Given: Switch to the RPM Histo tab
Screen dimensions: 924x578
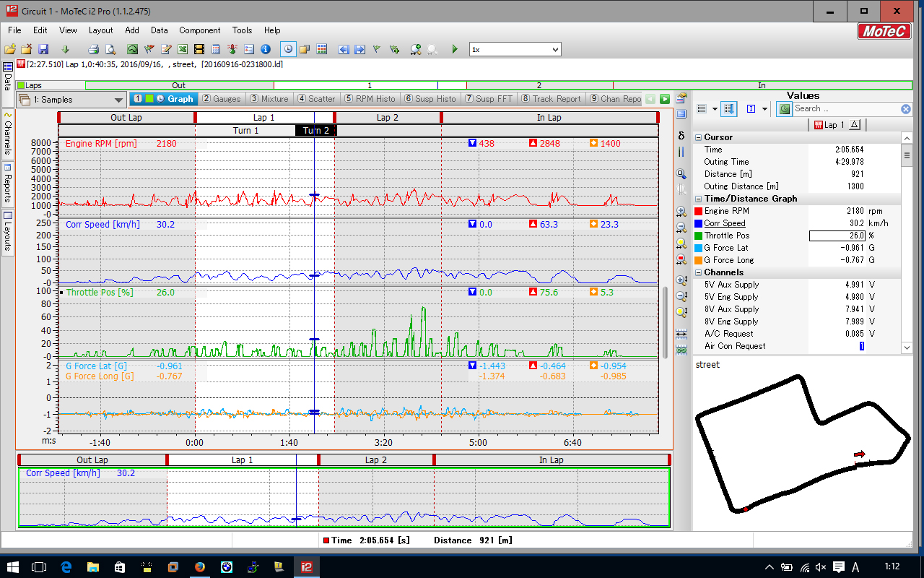Looking at the screenshot, I should 370,99.
